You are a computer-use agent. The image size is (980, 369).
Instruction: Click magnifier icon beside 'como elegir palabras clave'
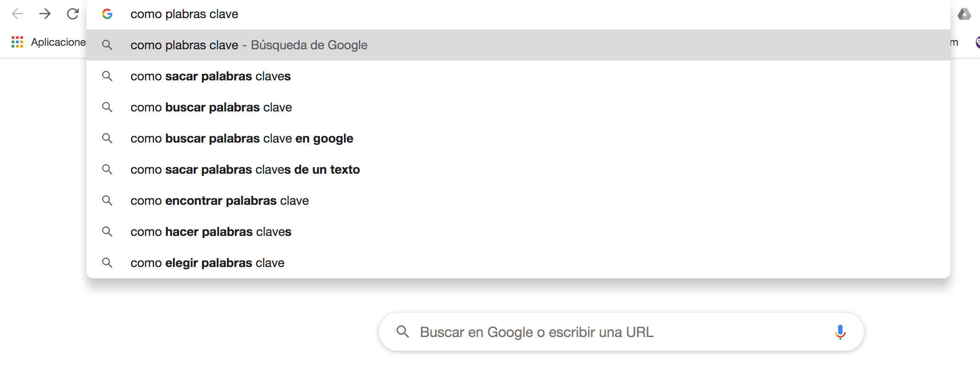[107, 263]
